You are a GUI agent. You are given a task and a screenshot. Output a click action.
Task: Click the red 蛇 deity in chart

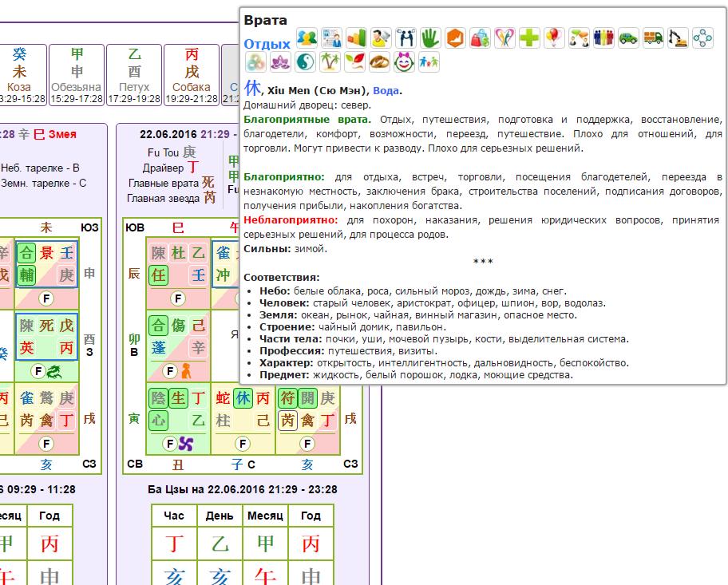coord(223,398)
